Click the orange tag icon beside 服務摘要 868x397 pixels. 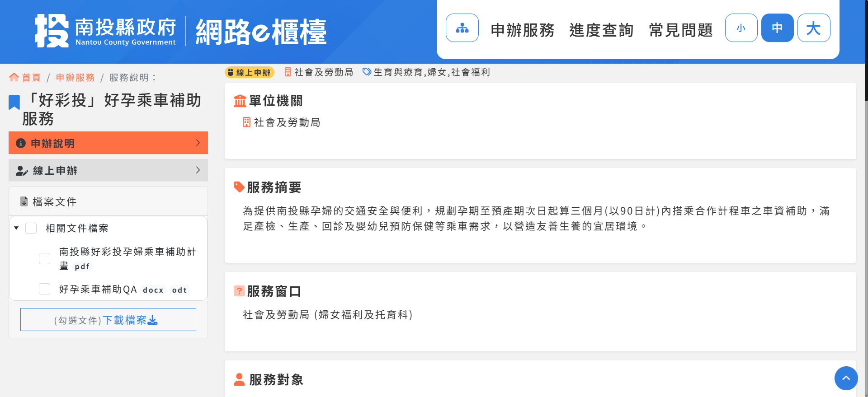click(x=239, y=187)
